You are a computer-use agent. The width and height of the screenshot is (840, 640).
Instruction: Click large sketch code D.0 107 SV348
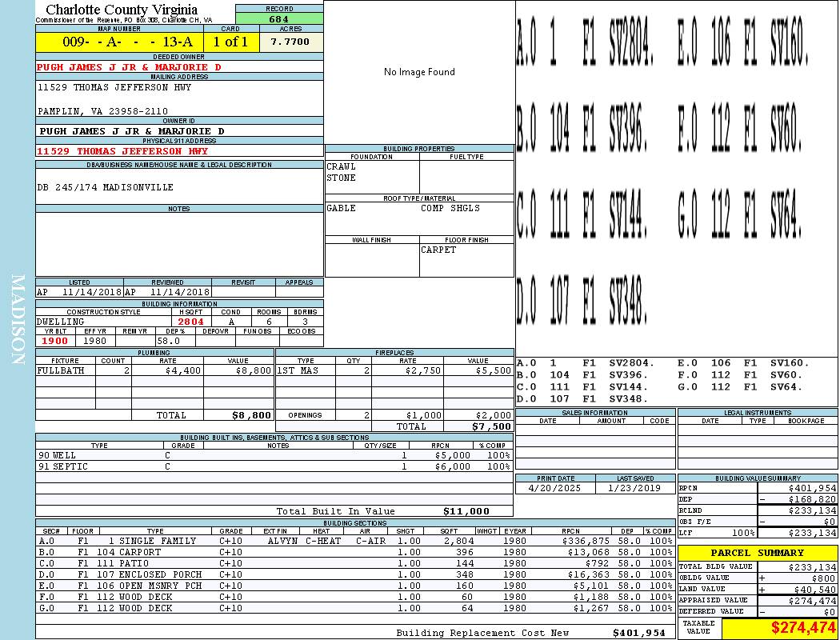click(x=582, y=299)
